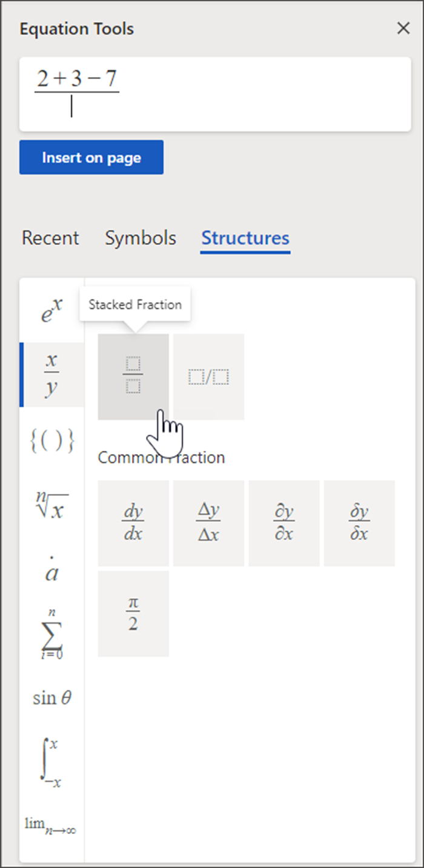
Task: Select the brackets structures category
Action: click(x=51, y=440)
